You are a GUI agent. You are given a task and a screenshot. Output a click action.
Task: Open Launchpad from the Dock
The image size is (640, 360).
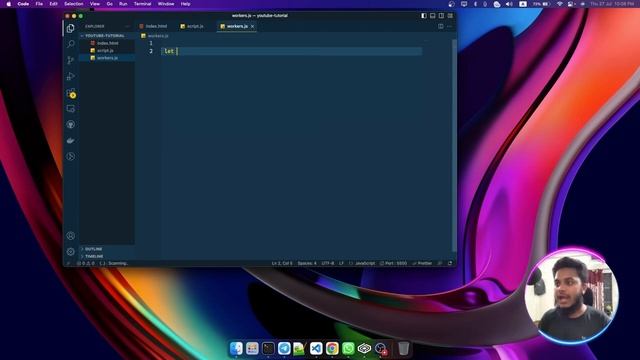pyautogui.click(x=252, y=348)
